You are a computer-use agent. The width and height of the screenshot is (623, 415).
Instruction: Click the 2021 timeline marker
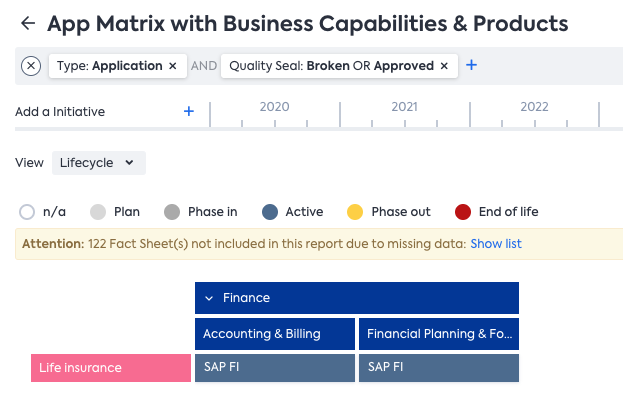coord(404,107)
